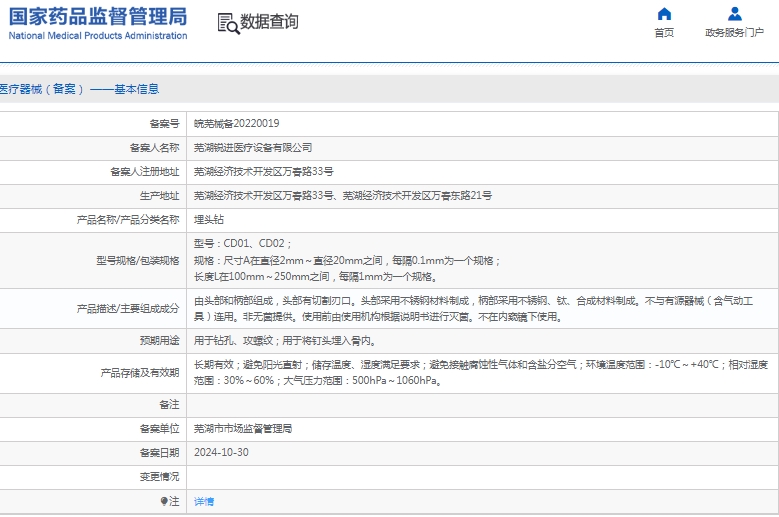Click registered address 芜湖经济技术开发区万春路33号
The height and width of the screenshot is (517, 779).
pyautogui.click(x=263, y=171)
